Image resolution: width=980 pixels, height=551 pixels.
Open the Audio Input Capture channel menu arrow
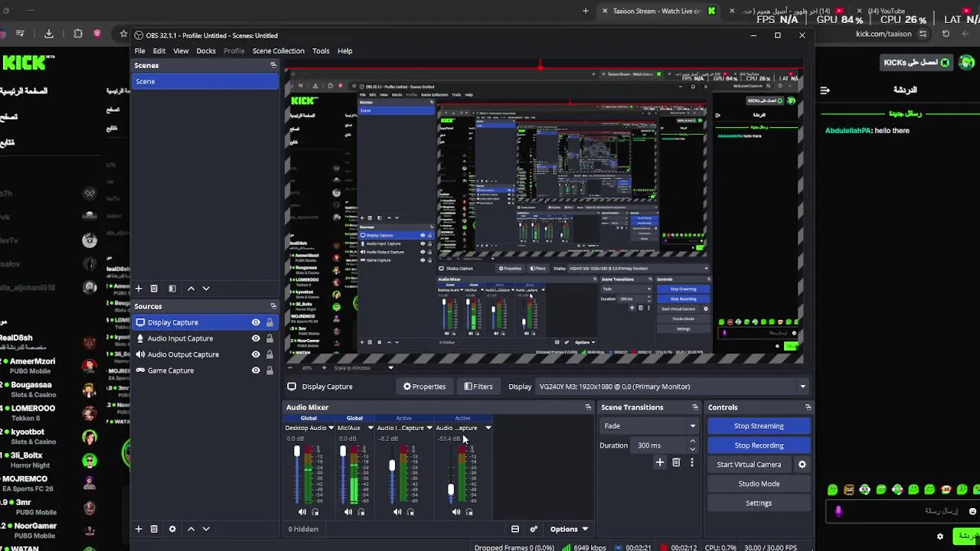coord(429,428)
